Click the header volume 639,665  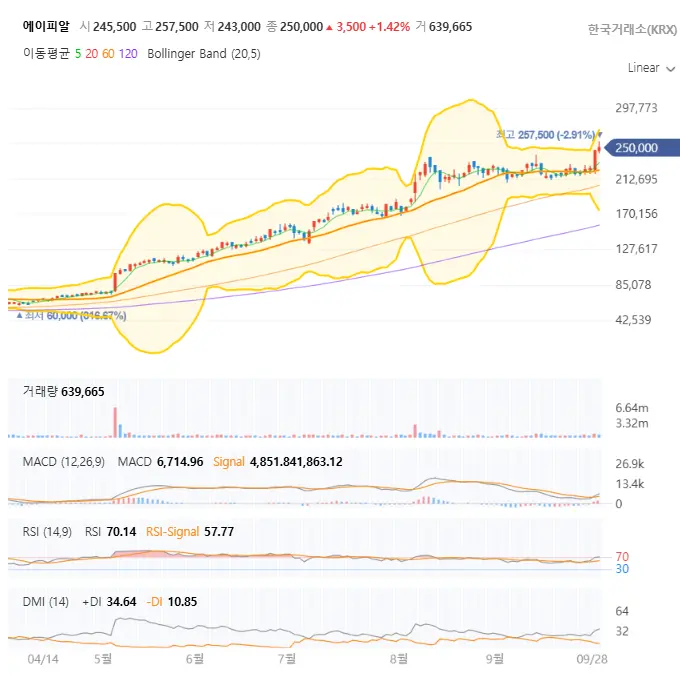pos(450,27)
